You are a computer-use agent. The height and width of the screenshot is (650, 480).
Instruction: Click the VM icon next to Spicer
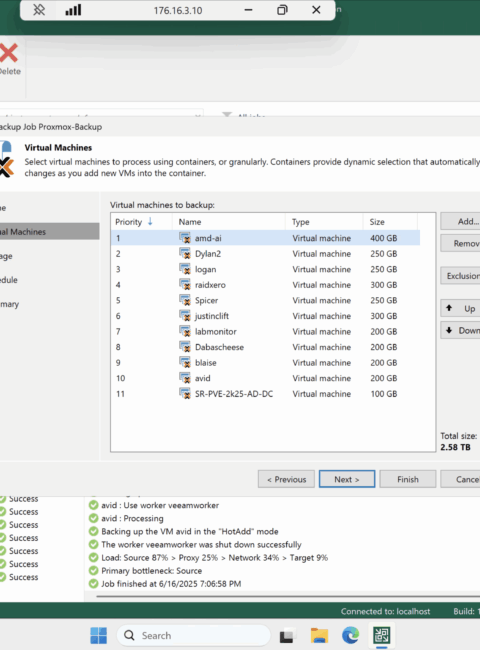[x=184, y=300]
